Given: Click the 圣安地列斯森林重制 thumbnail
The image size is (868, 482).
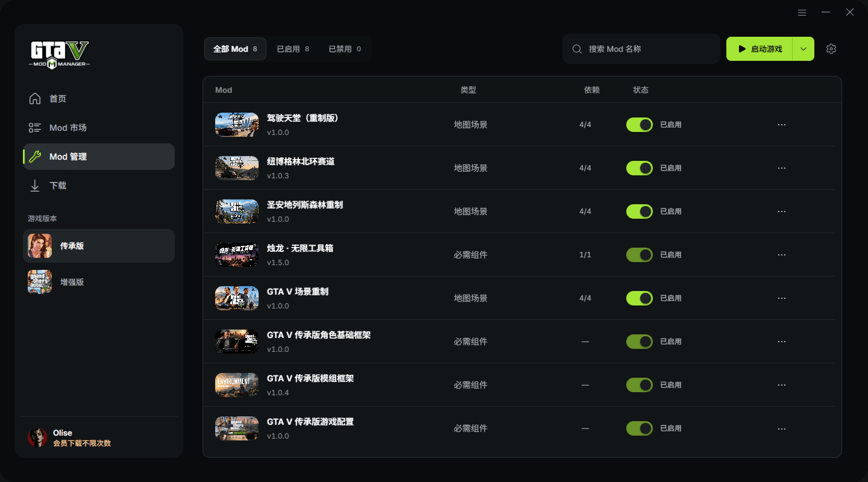Looking at the screenshot, I should (x=237, y=211).
